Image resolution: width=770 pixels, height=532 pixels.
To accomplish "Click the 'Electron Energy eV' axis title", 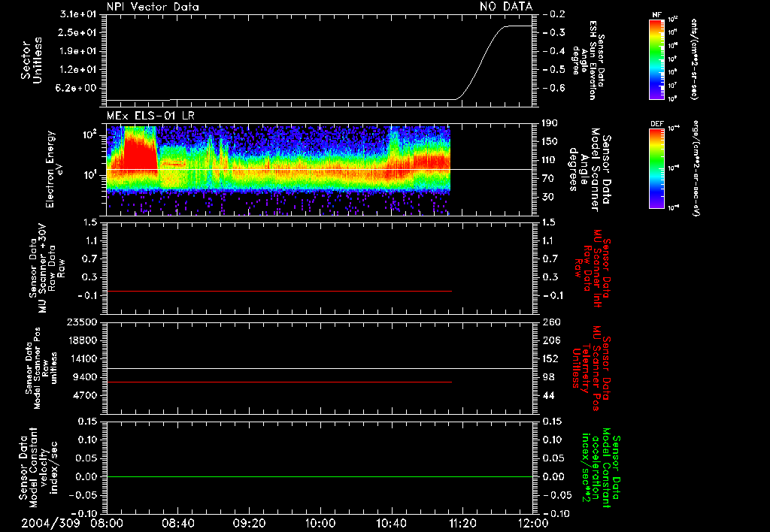I will point(53,169).
